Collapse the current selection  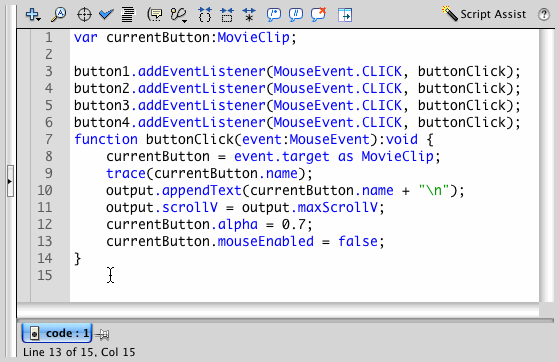(x=227, y=15)
